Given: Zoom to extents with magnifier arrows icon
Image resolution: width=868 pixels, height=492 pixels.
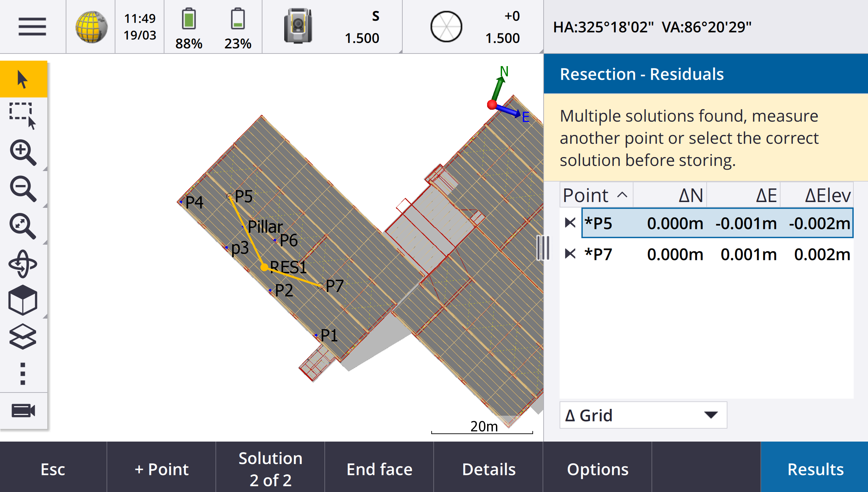Looking at the screenshot, I should tap(23, 226).
